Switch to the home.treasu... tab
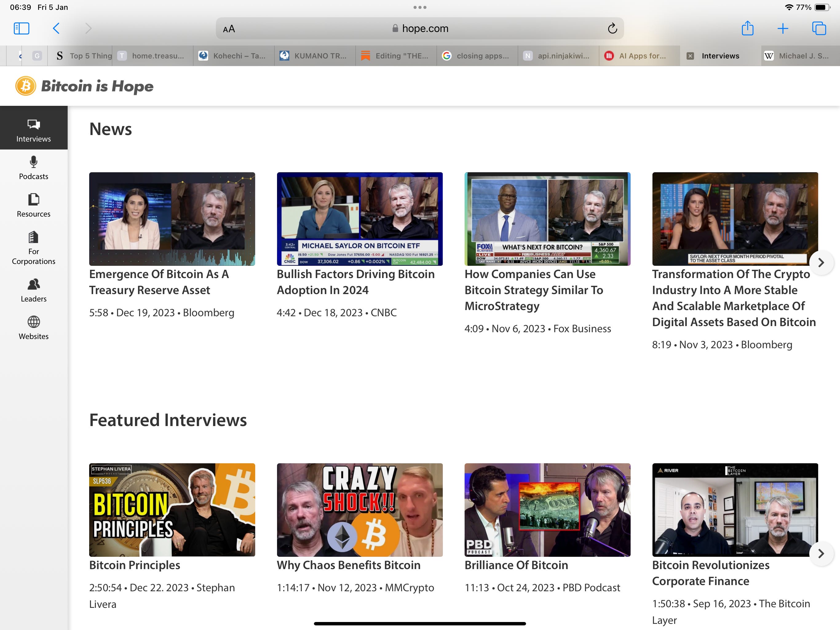840x630 pixels. coord(153,56)
